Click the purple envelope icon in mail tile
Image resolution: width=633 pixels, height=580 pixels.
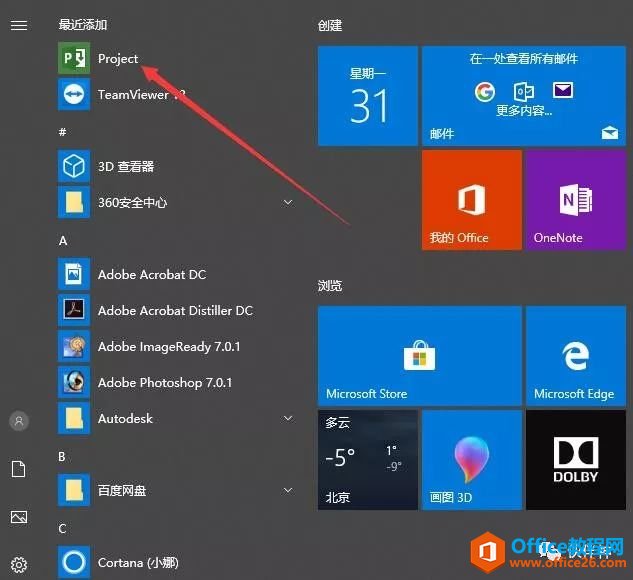click(563, 90)
